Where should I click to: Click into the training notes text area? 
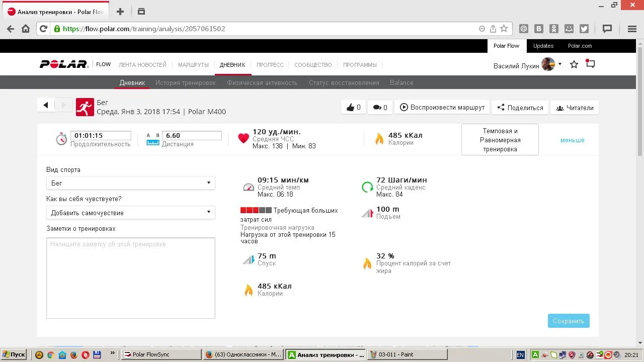pos(130,278)
